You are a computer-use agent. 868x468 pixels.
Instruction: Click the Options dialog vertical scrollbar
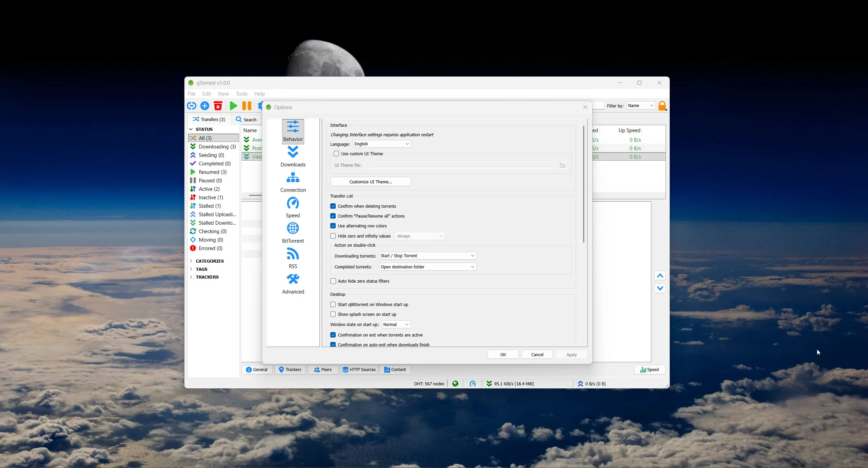(x=584, y=184)
